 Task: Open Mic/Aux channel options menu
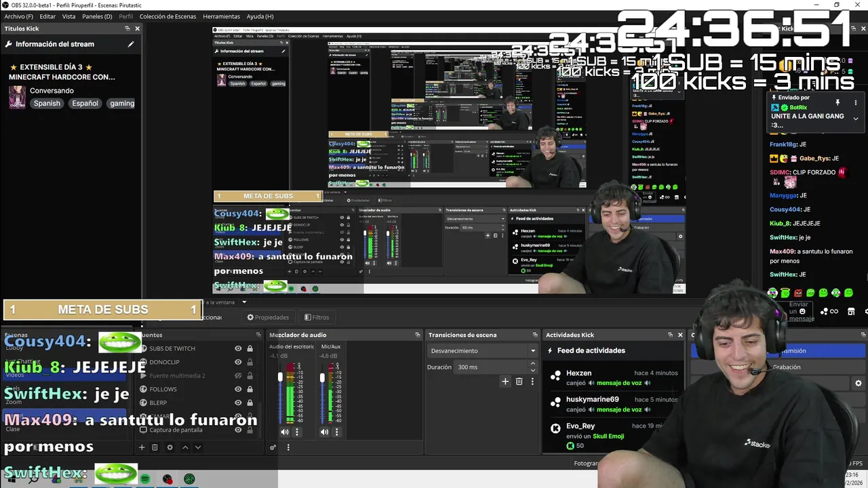(x=336, y=432)
